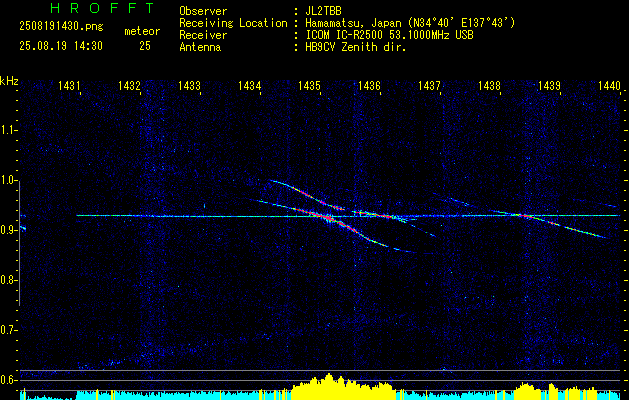Click the HROFFT title text

(102, 8)
